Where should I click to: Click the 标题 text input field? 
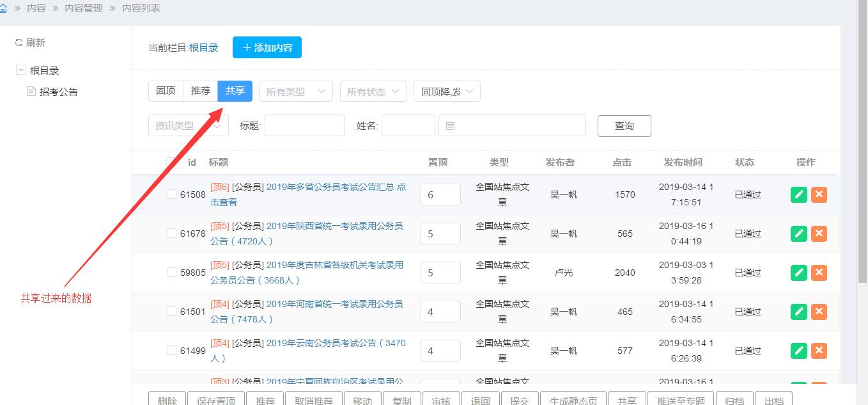coord(304,126)
